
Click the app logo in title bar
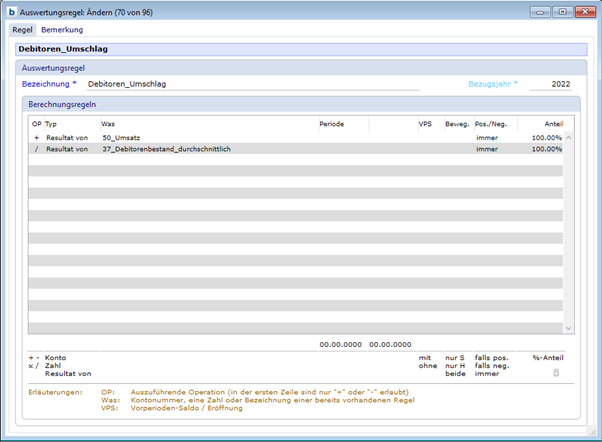[11, 12]
